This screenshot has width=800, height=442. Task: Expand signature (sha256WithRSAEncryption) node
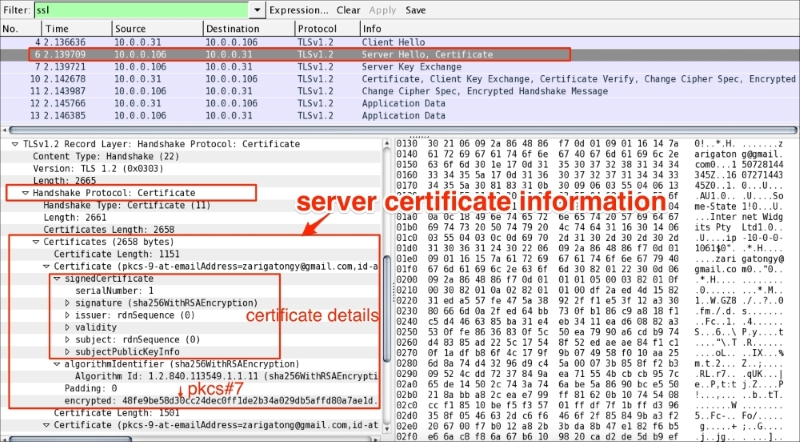point(67,303)
